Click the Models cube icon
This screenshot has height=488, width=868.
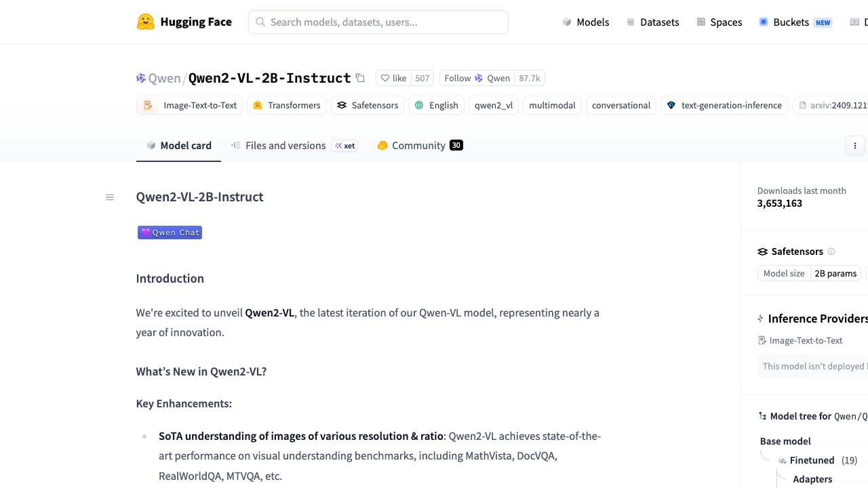point(567,22)
